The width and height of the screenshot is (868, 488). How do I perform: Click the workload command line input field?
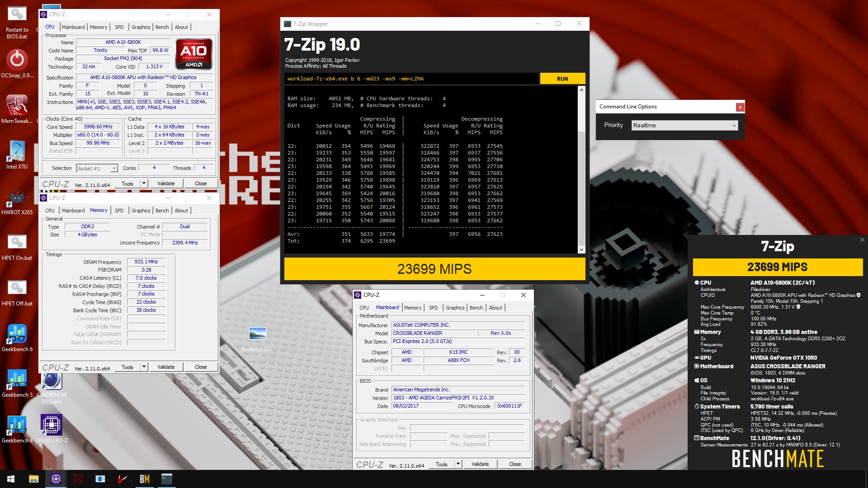pos(411,79)
